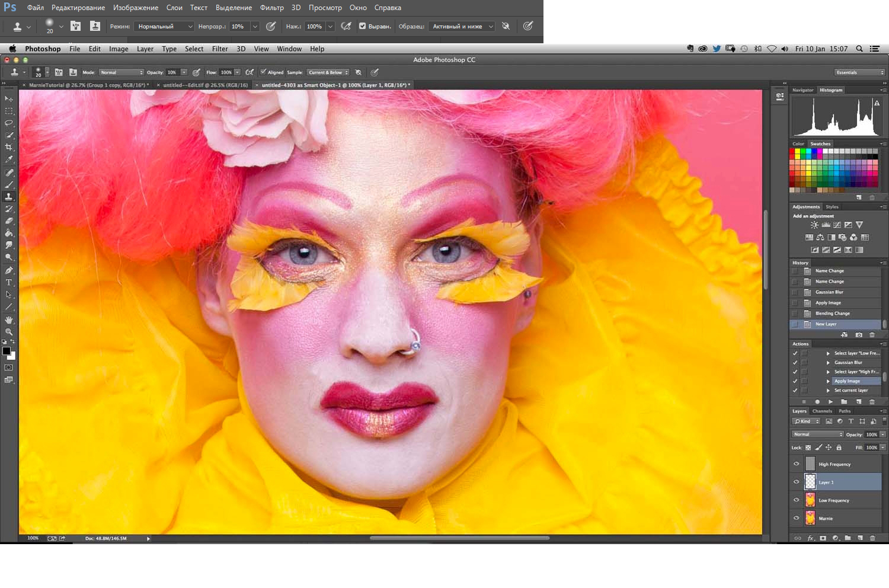889x588 pixels.
Task: Expand the Gaussian Blur action step
Action: 828,363
